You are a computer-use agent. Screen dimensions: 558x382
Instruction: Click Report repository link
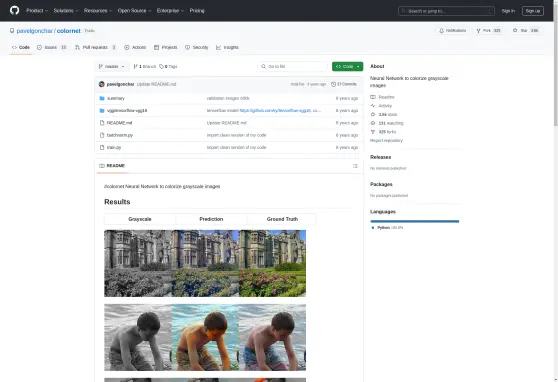click(x=386, y=141)
